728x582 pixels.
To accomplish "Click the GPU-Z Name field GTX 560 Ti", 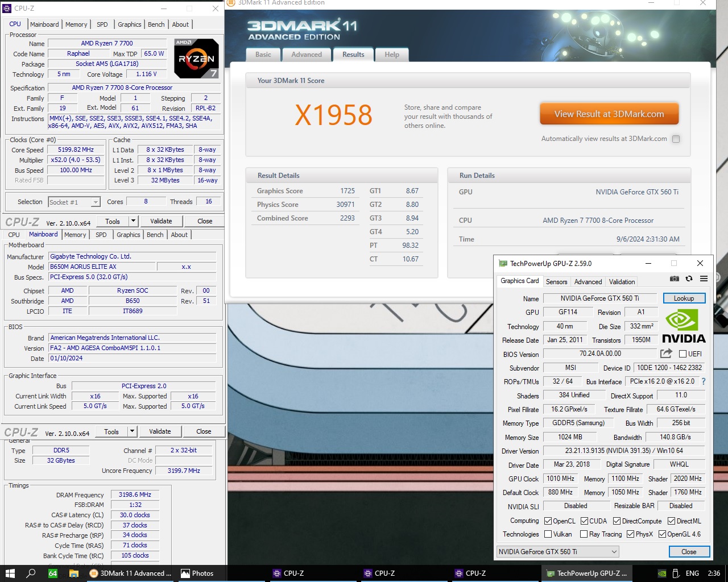I will (x=600, y=298).
